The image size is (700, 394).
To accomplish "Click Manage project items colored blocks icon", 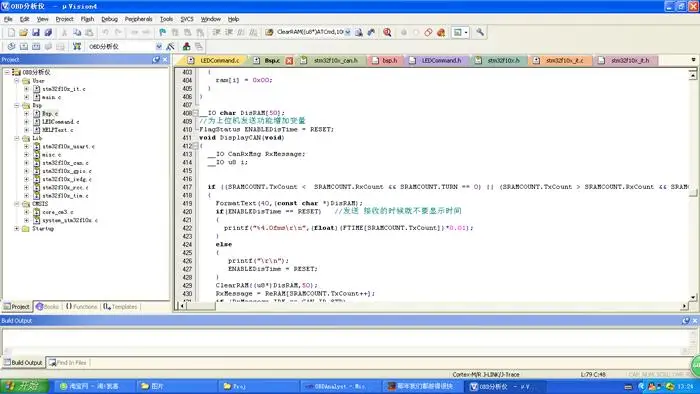I will [x=186, y=46].
